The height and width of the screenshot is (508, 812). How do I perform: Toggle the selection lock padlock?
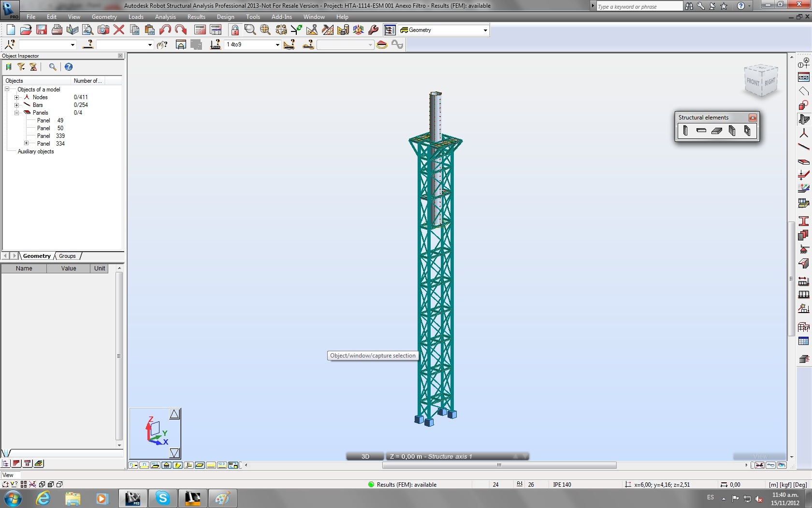235,30
